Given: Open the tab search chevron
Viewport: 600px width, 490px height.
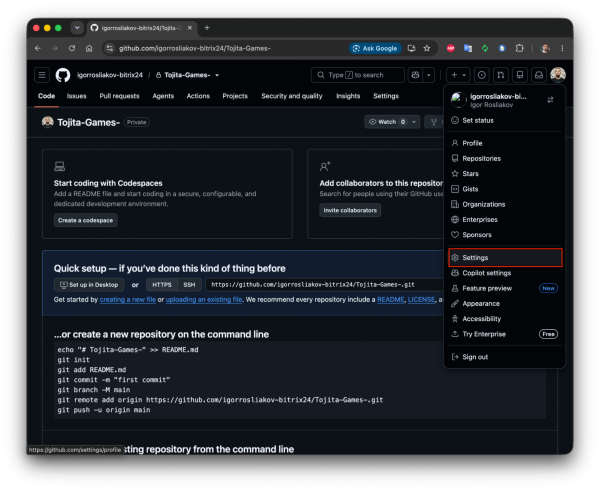Looking at the screenshot, I should 77,28.
